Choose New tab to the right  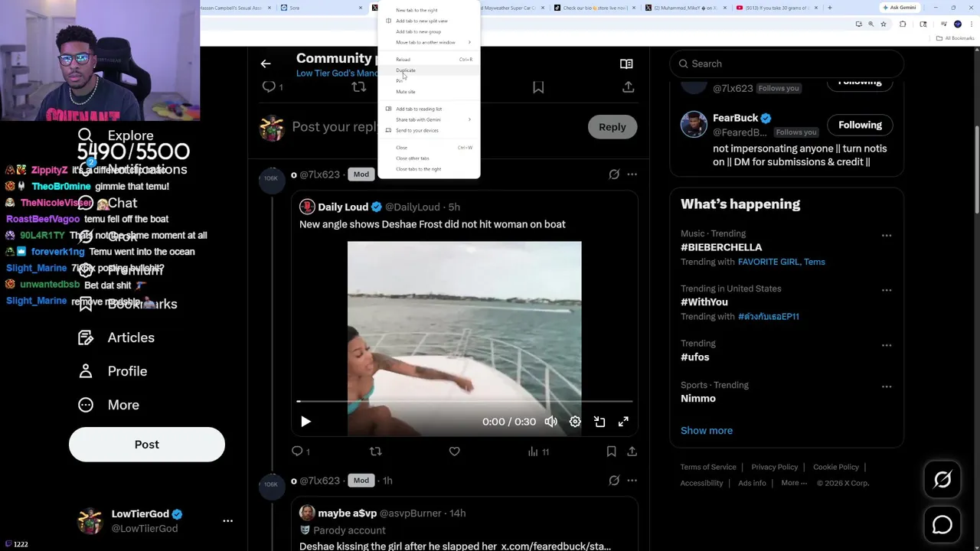click(429, 10)
